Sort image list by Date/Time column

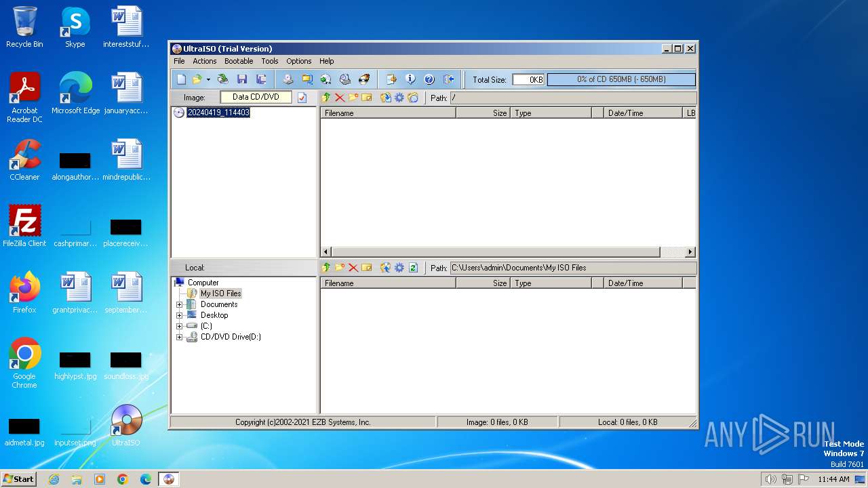pyautogui.click(x=643, y=113)
